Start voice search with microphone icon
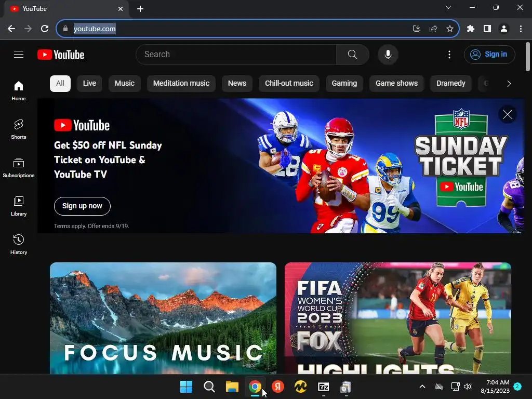The width and height of the screenshot is (532, 399). (x=388, y=54)
